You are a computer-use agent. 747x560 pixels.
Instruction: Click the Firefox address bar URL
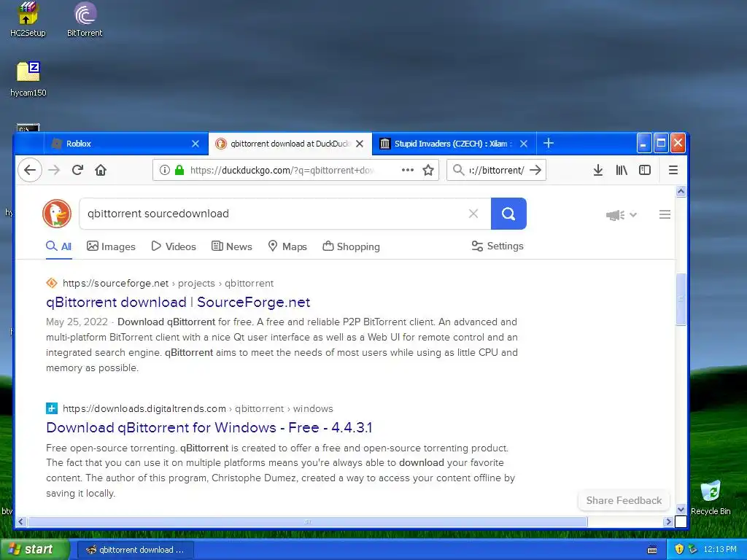pos(282,170)
